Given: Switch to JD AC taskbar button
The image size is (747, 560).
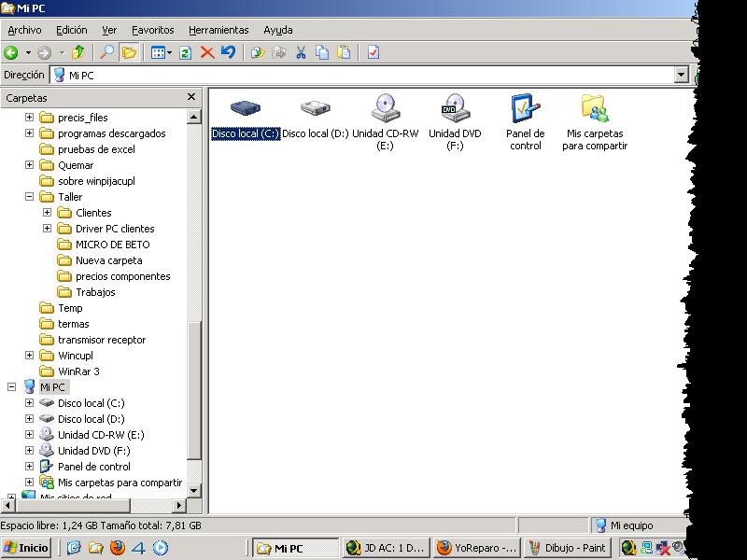Looking at the screenshot, I should [x=386, y=548].
